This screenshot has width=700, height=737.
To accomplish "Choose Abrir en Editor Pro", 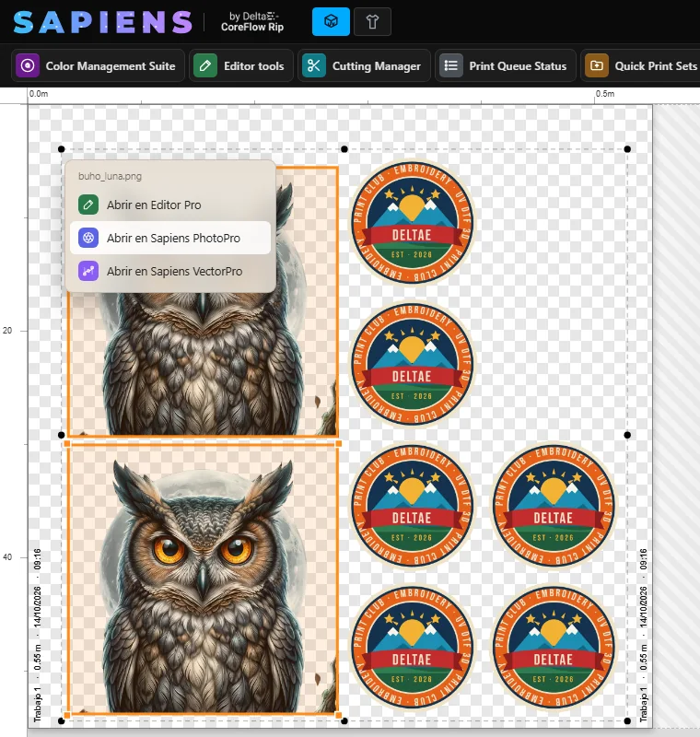I will pos(170,205).
